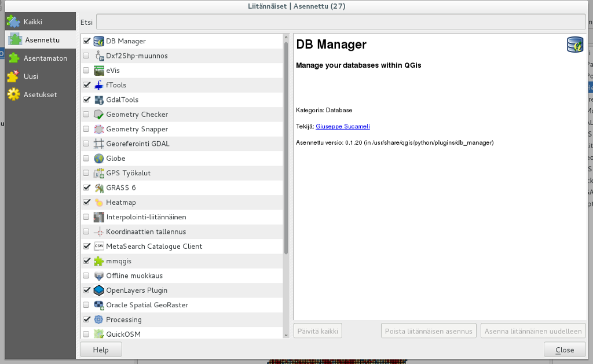Tick the Globe plugin checkbox

point(86,159)
